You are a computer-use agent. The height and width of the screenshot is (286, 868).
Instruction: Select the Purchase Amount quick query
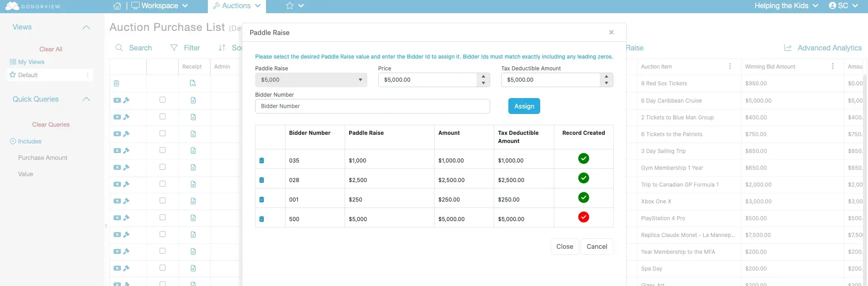43,158
